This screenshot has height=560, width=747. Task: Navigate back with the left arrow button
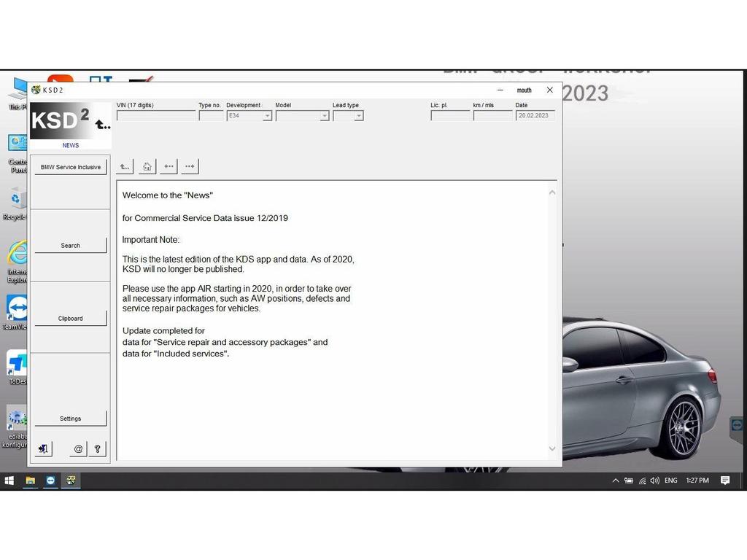pos(169,167)
